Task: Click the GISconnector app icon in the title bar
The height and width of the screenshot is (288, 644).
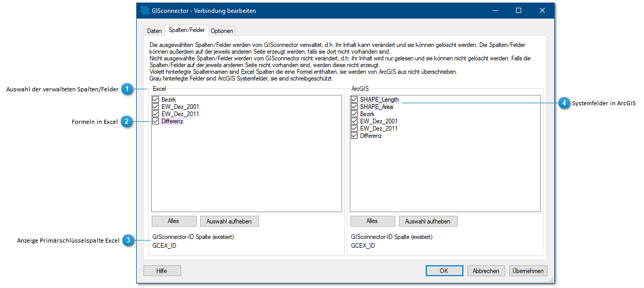Action: [x=145, y=10]
